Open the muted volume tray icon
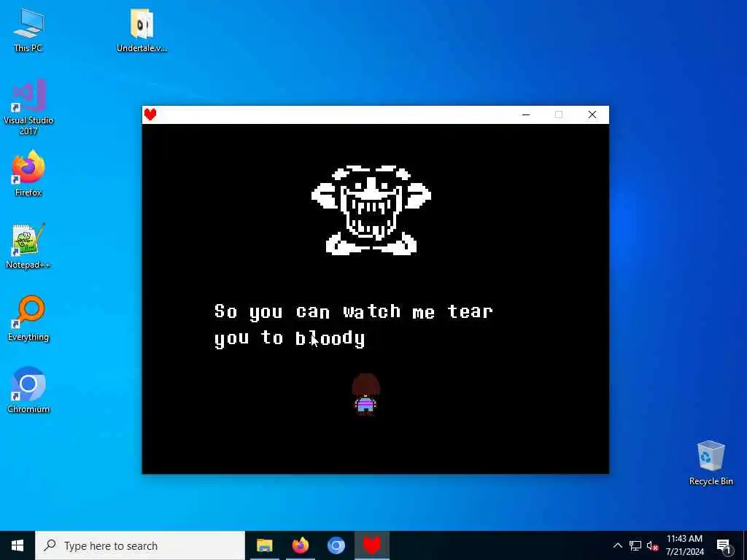This screenshot has width=747, height=560. [x=652, y=545]
